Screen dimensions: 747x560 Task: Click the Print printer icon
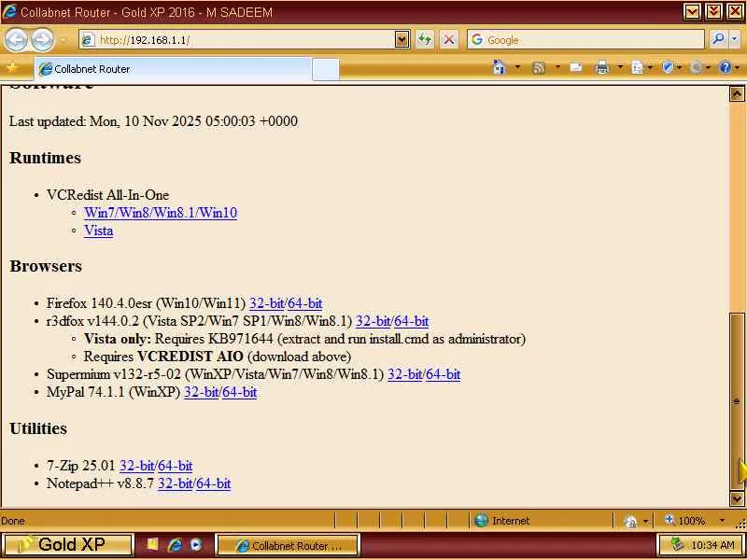[602, 67]
